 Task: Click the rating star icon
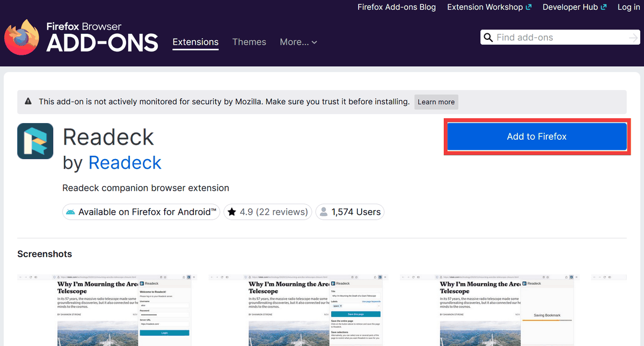[x=232, y=212]
